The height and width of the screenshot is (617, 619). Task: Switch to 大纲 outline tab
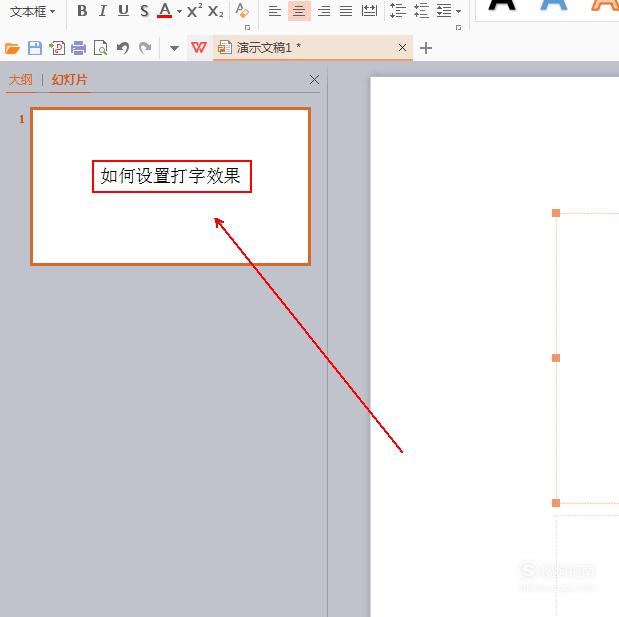pyautogui.click(x=21, y=80)
